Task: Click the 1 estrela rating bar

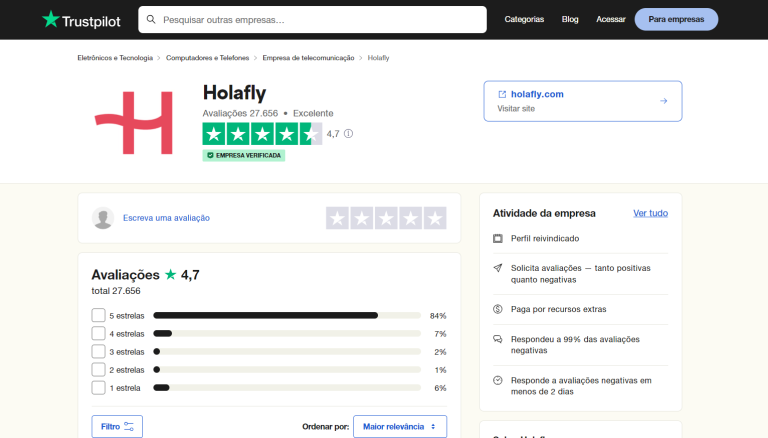Action: coord(287,388)
